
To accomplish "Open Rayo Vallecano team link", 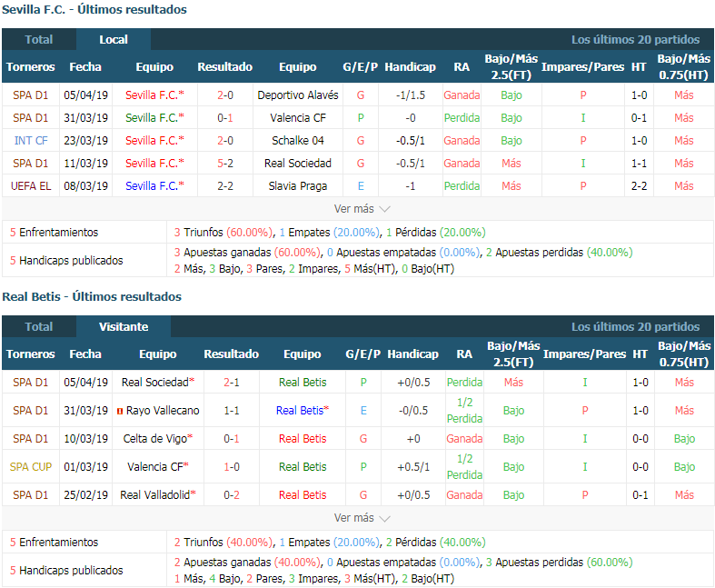I will click(x=163, y=411).
